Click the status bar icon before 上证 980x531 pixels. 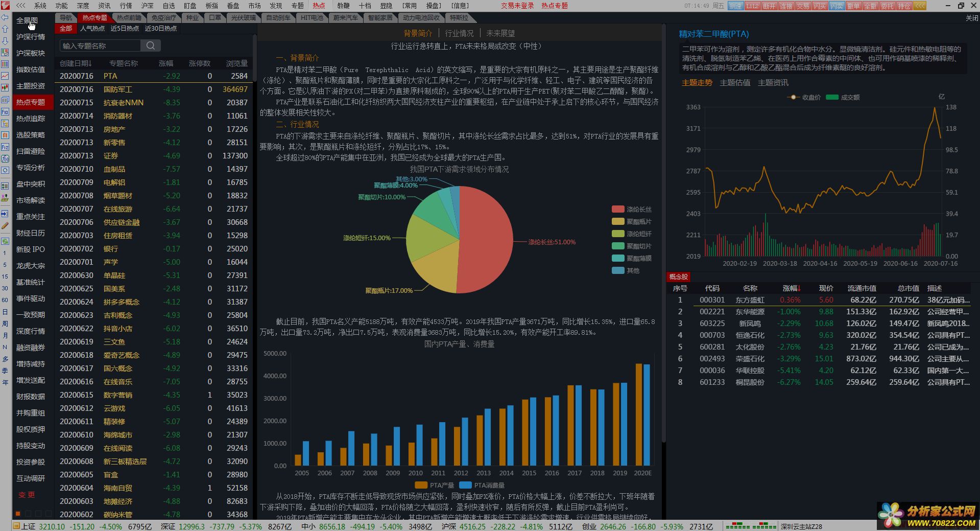pos(16,526)
